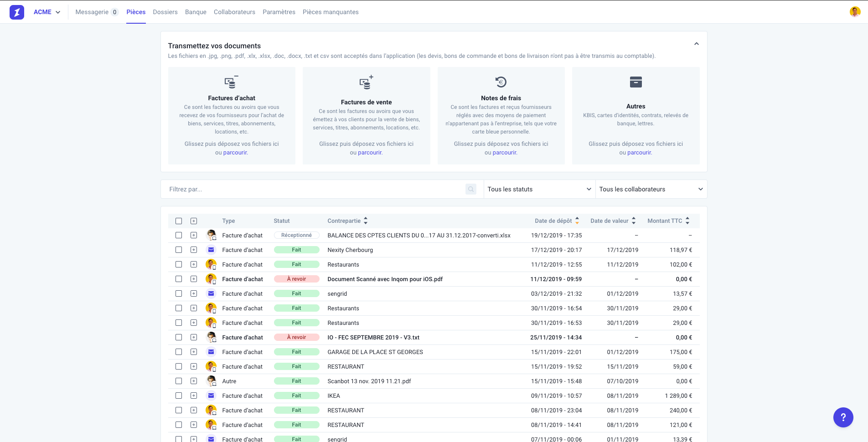Image resolution: width=868 pixels, height=442 pixels.
Task: Tick the select-all checkbox in table header
Action: (179, 221)
